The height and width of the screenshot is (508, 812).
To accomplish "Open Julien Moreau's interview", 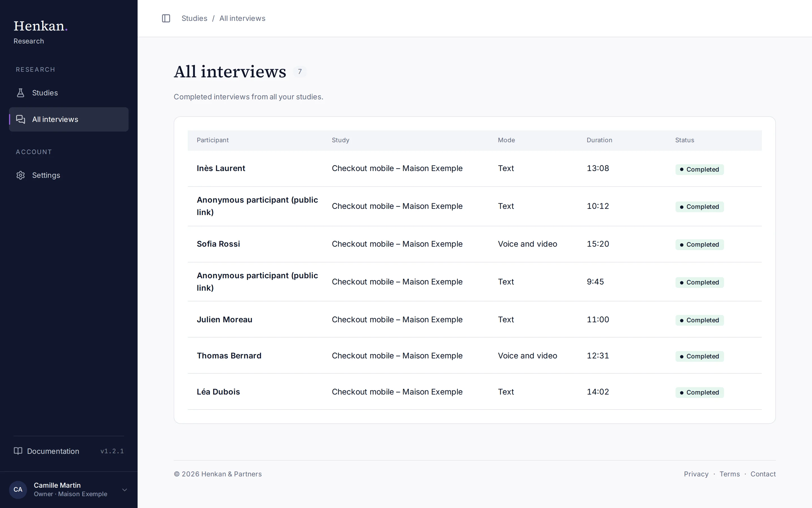I will coord(475,319).
